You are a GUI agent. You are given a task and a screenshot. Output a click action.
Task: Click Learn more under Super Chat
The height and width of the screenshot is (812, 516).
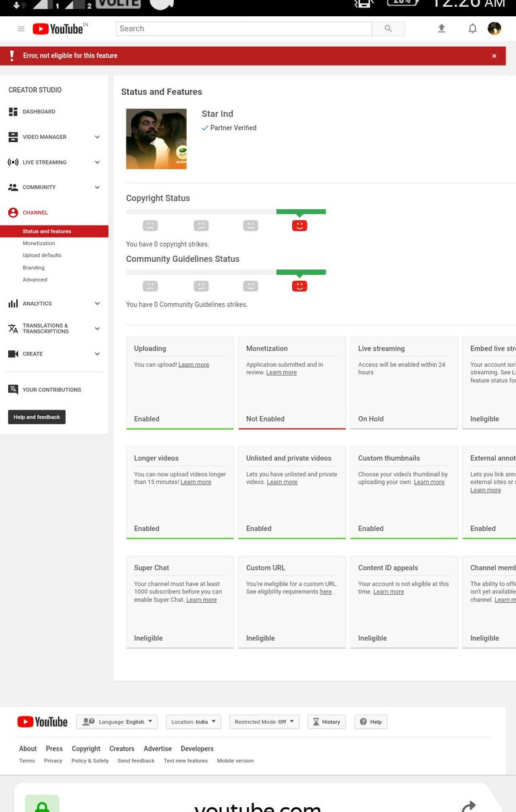202,600
